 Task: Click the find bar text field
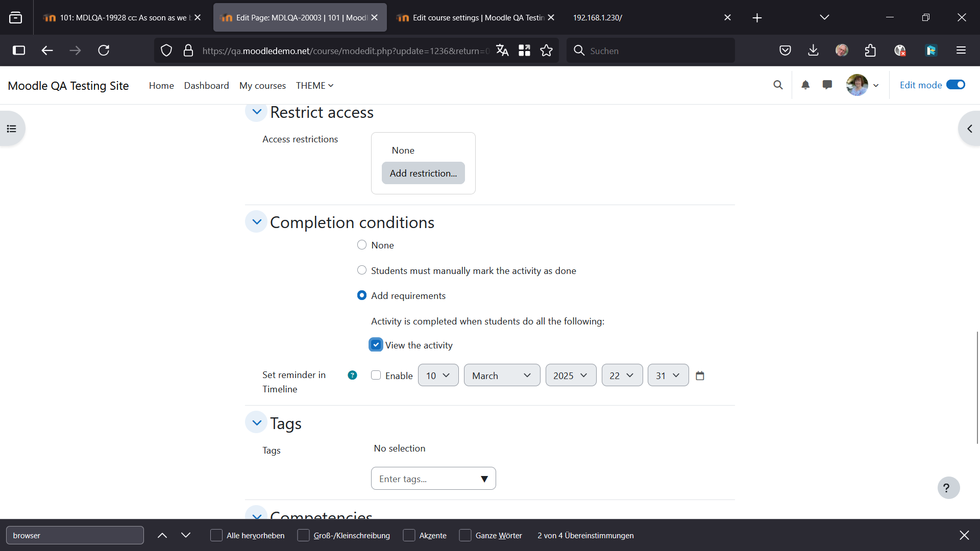point(75,535)
